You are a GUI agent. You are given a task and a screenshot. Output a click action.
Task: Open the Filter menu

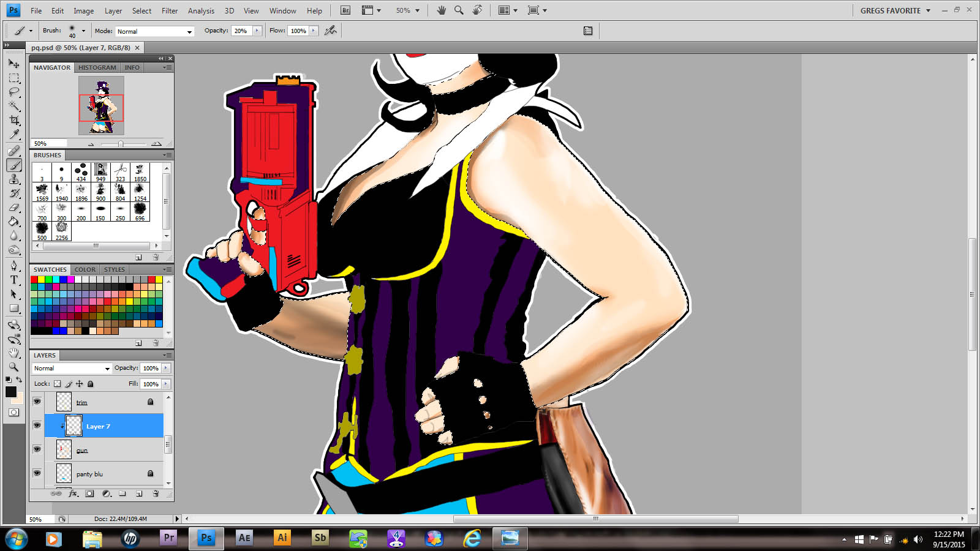(x=170, y=10)
